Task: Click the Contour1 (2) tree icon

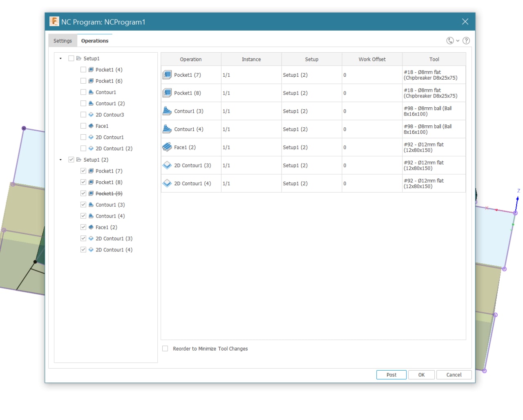Action: 91,103
